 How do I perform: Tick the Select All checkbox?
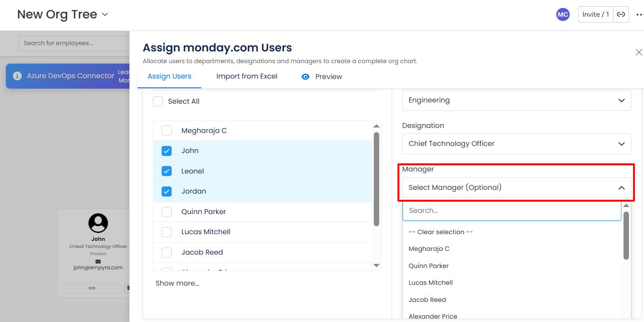click(158, 101)
